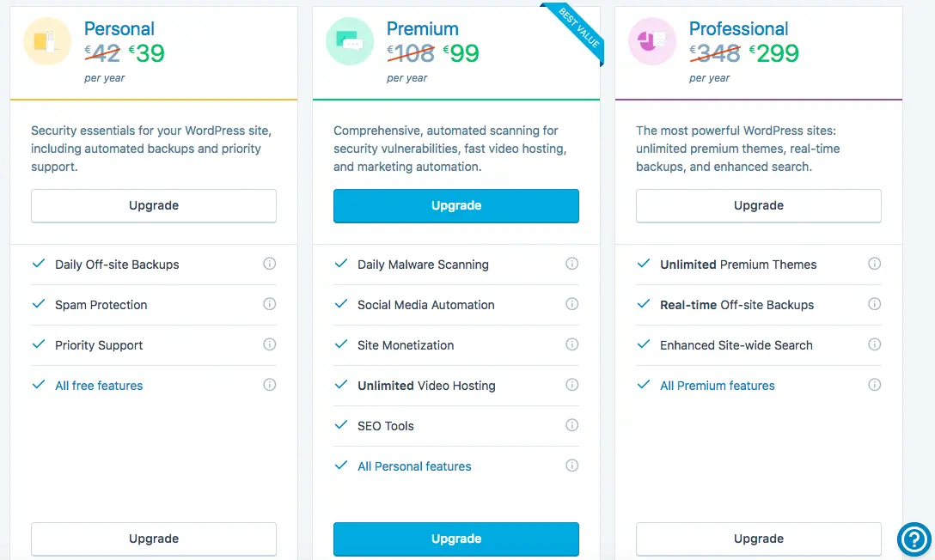Click the Professional plan pink chart icon
The width and height of the screenshot is (935, 560).
[x=652, y=41]
